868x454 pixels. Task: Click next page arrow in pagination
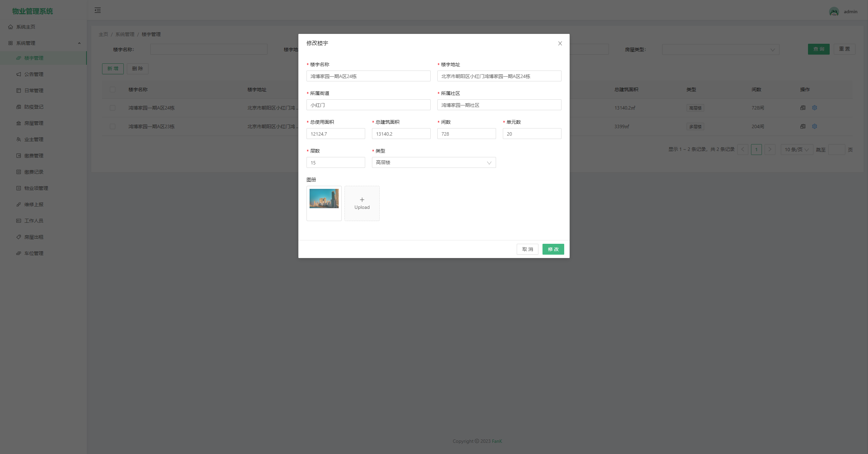770,150
